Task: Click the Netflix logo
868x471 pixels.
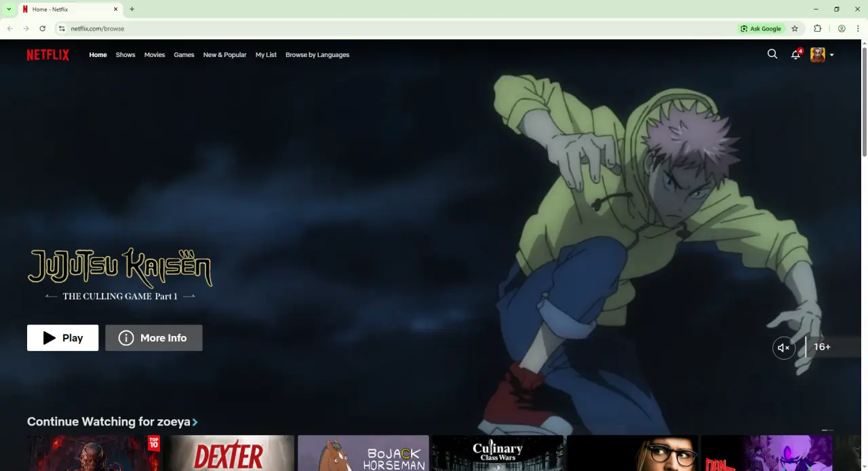Action: tap(48, 55)
